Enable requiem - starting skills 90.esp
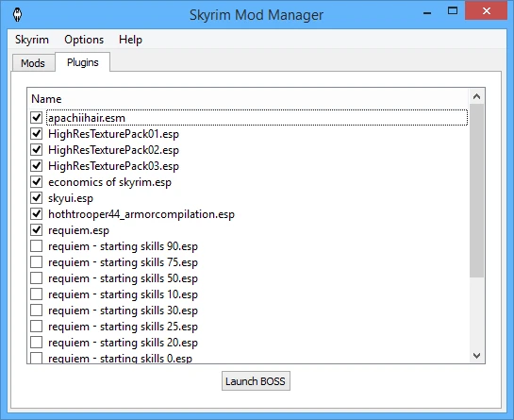 coord(37,246)
